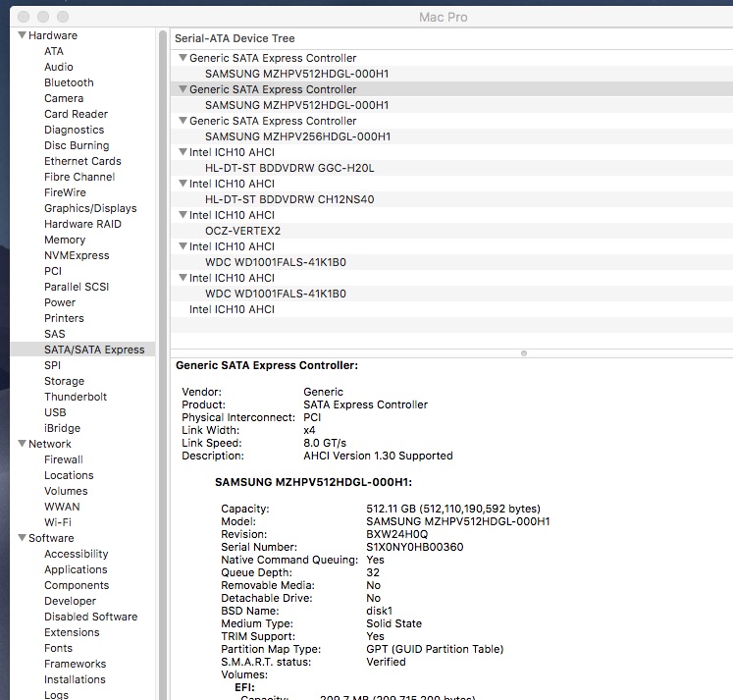Collapse the Software section in sidebar

point(22,538)
